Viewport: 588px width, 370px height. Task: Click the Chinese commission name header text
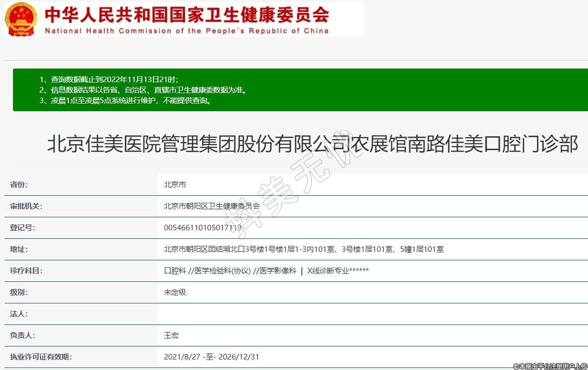[186, 14]
